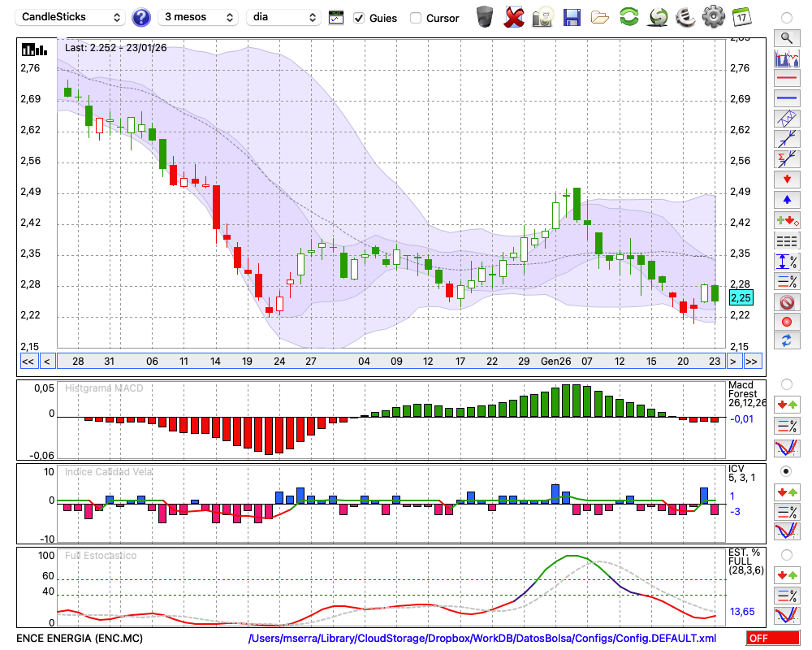This screenshot has height=650, width=812.
Task: Open the calendar date icon
Action: click(741, 17)
